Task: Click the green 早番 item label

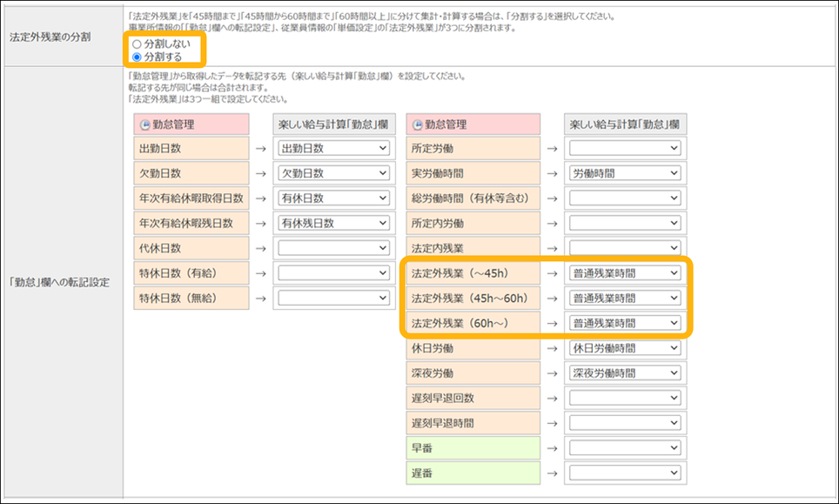Action: [473, 447]
